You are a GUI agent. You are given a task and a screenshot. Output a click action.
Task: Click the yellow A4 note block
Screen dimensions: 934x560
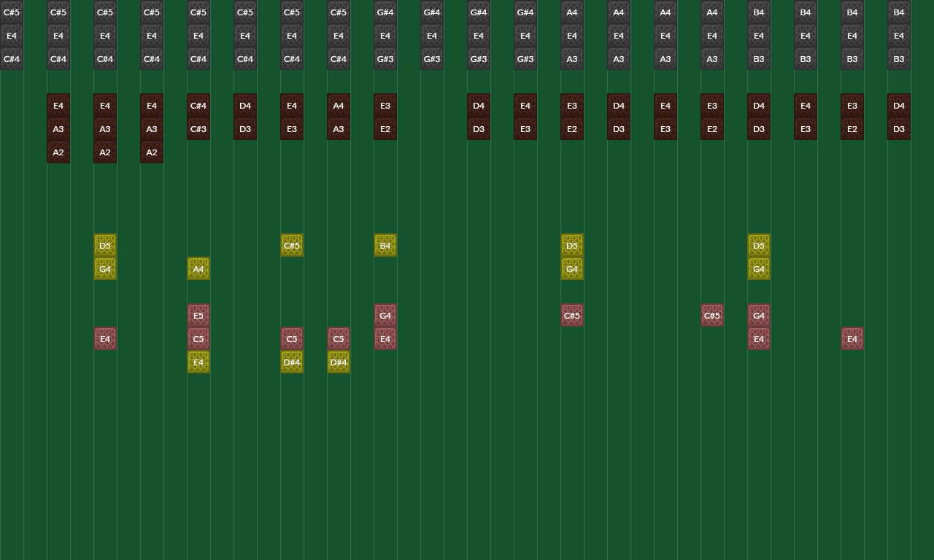coord(198,269)
